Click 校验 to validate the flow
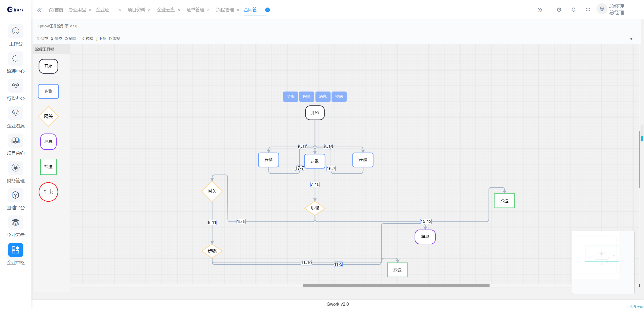This screenshot has height=309, width=644. pyautogui.click(x=88, y=39)
